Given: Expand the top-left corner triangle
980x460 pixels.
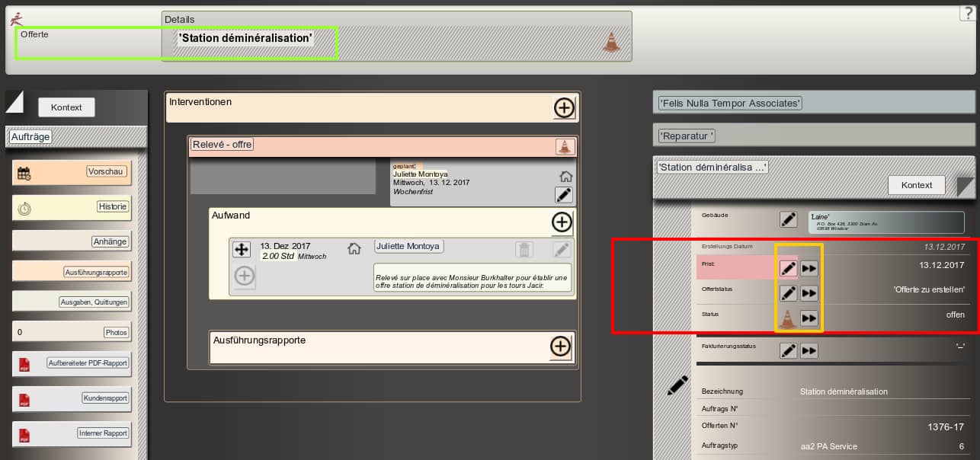Looking at the screenshot, I should tap(14, 101).
